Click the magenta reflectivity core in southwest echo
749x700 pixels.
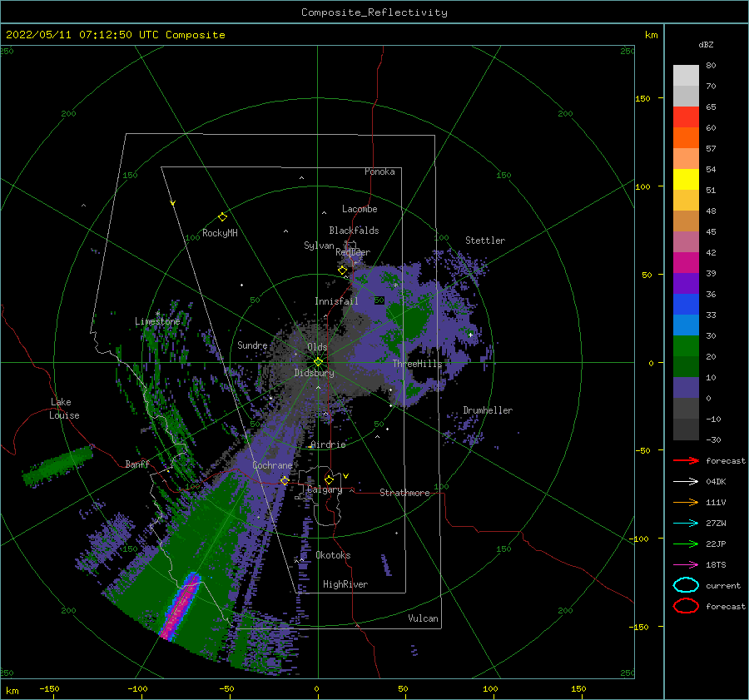click(181, 608)
